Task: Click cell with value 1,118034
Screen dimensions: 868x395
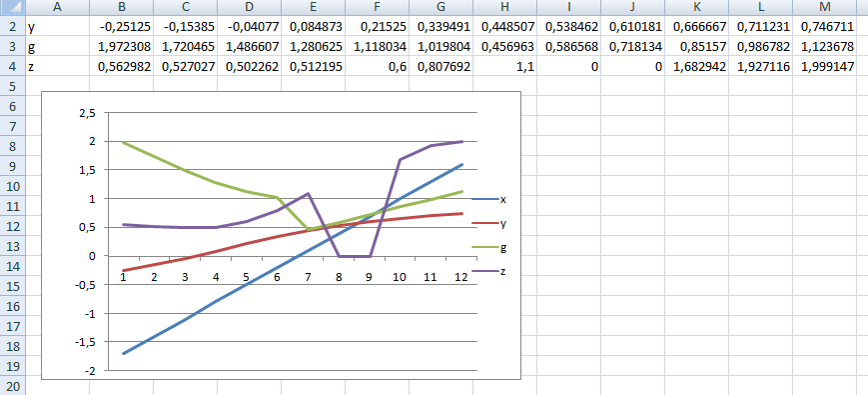Action: [x=377, y=45]
